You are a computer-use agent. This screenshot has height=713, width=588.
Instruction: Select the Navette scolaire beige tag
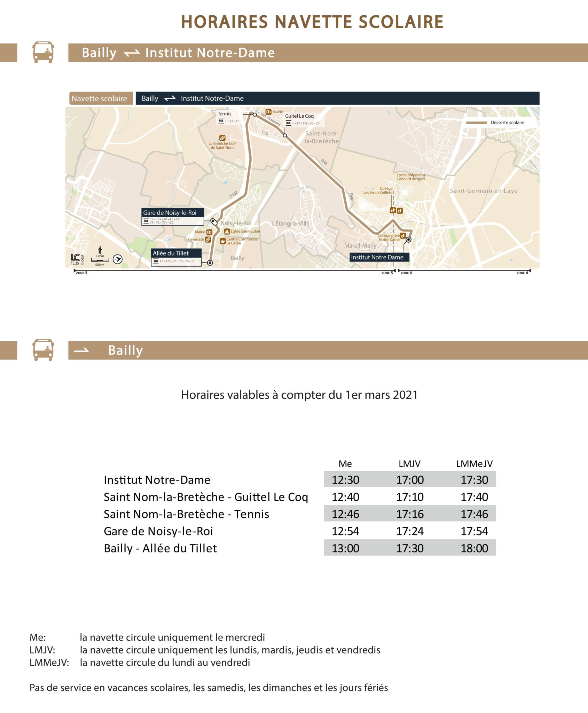pos(101,99)
